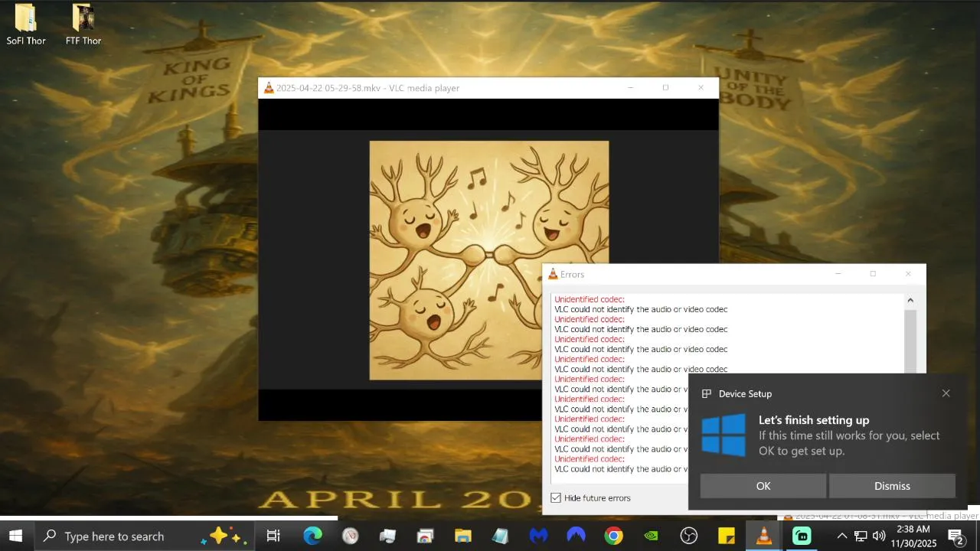
Task: Click OK in Device Setup notification
Action: click(x=763, y=486)
